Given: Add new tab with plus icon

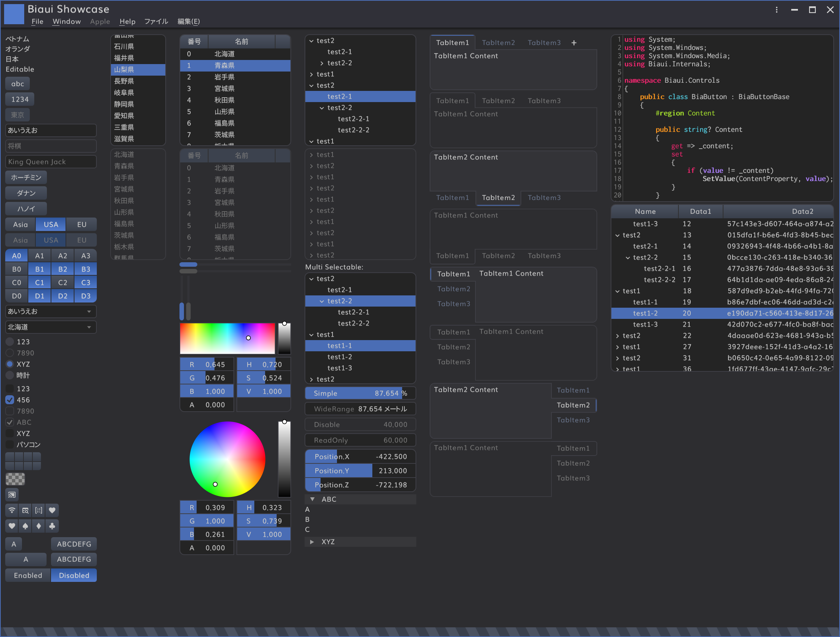Looking at the screenshot, I should tap(574, 43).
